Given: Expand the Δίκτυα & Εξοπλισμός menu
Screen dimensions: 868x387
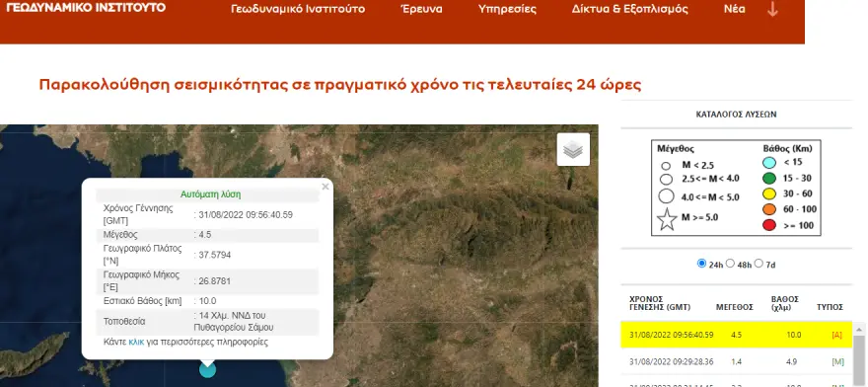Looking at the screenshot, I should click(x=630, y=10).
